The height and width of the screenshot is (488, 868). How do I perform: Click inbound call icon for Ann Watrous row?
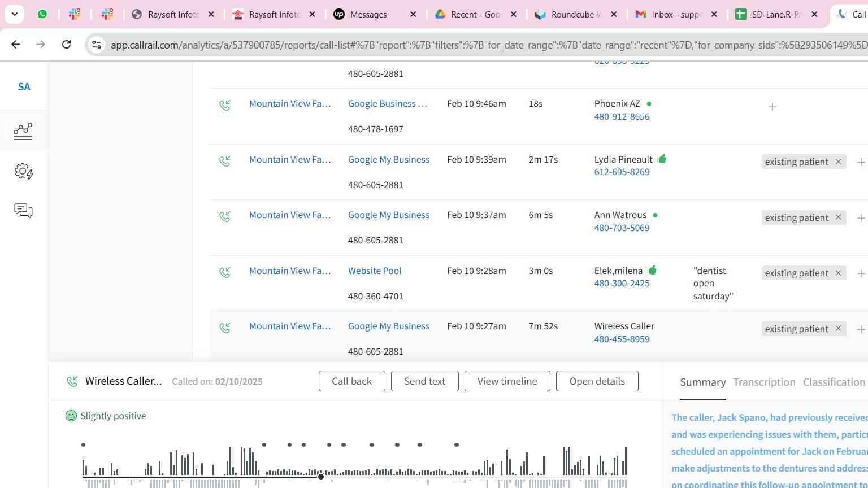point(225,216)
